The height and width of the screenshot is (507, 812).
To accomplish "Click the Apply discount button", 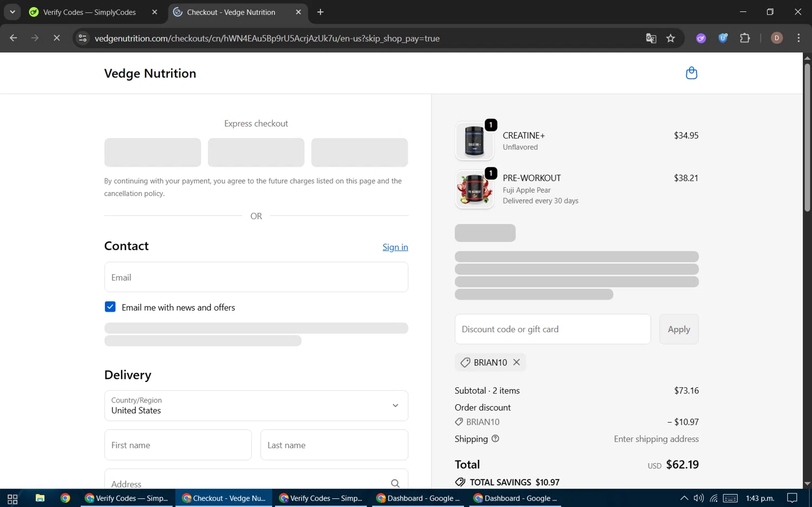I will [679, 329].
